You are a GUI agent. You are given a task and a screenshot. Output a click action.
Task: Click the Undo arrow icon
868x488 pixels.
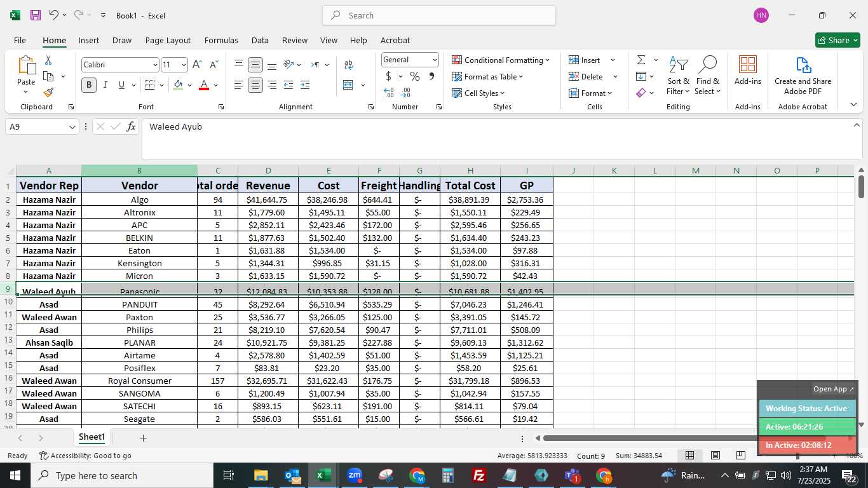pyautogui.click(x=54, y=15)
